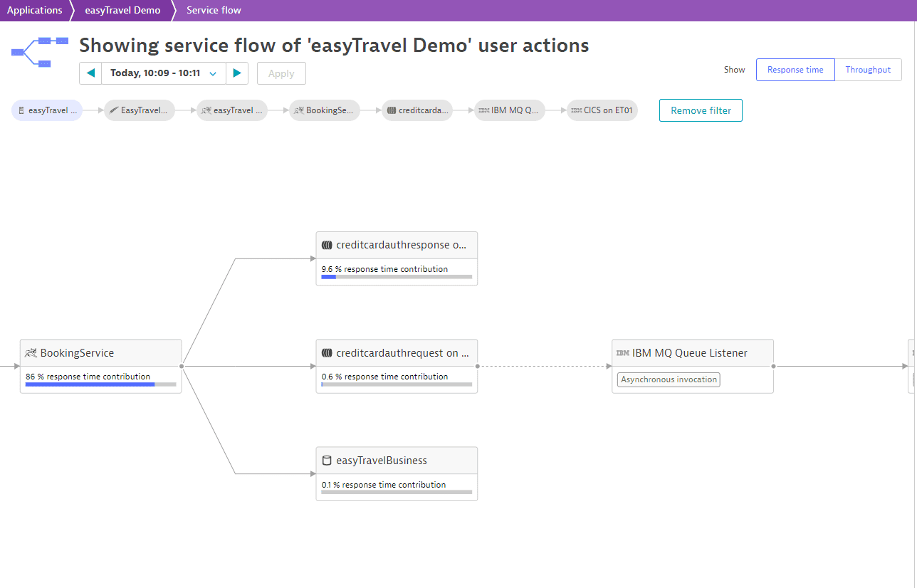Viewport: 917px width, 588px height.
Task: Go to next time frame arrow
Action: 237,73
